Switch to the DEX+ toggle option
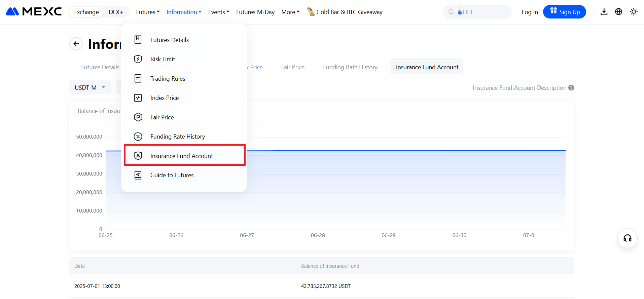This screenshot has height=299, width=644. 116,12
